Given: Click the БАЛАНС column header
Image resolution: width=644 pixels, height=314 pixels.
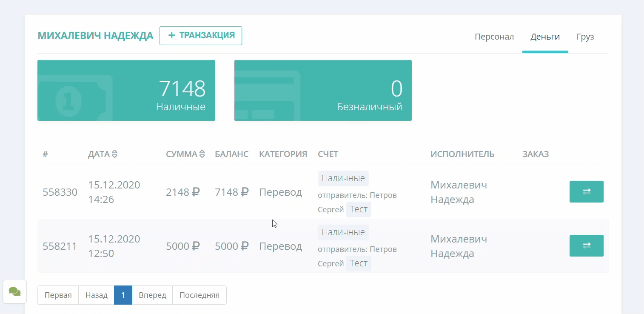Looking at the screenshot, I should (x=232, y=154).
